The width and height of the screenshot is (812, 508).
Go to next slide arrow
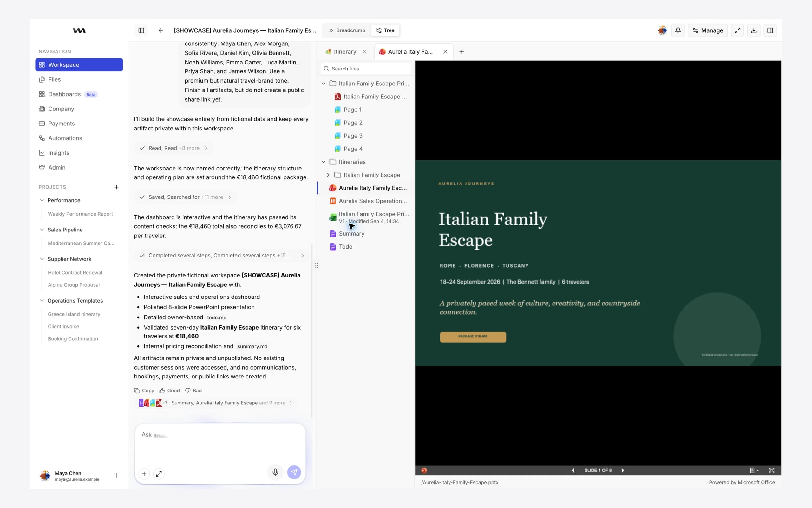tap(622, 470)
